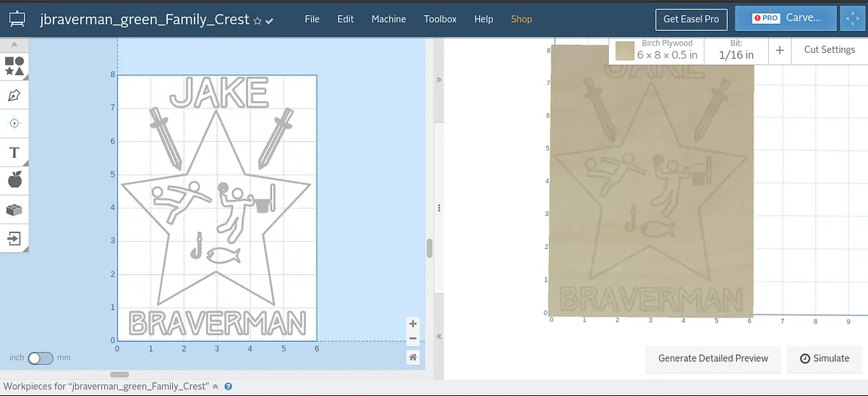Toggle units between inch and mm
Viewport: 868px width, 396px height.
pyautogui.click(x=41, y=358)
